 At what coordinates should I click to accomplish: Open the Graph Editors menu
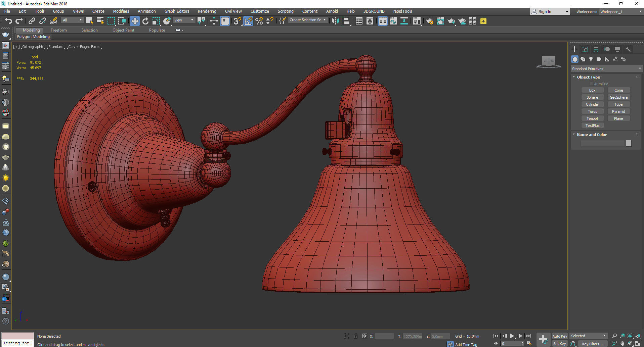pos(177,11)
